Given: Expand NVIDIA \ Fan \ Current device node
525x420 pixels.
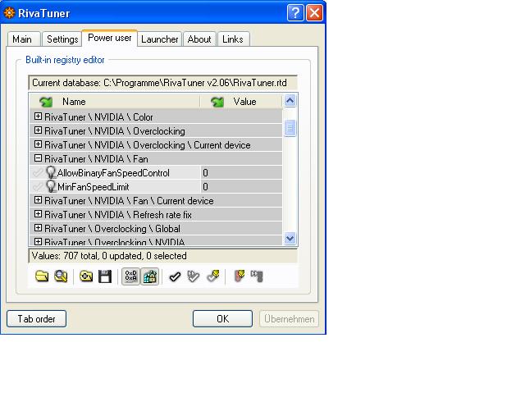Looking at the screenshot, I should [39, 200].
